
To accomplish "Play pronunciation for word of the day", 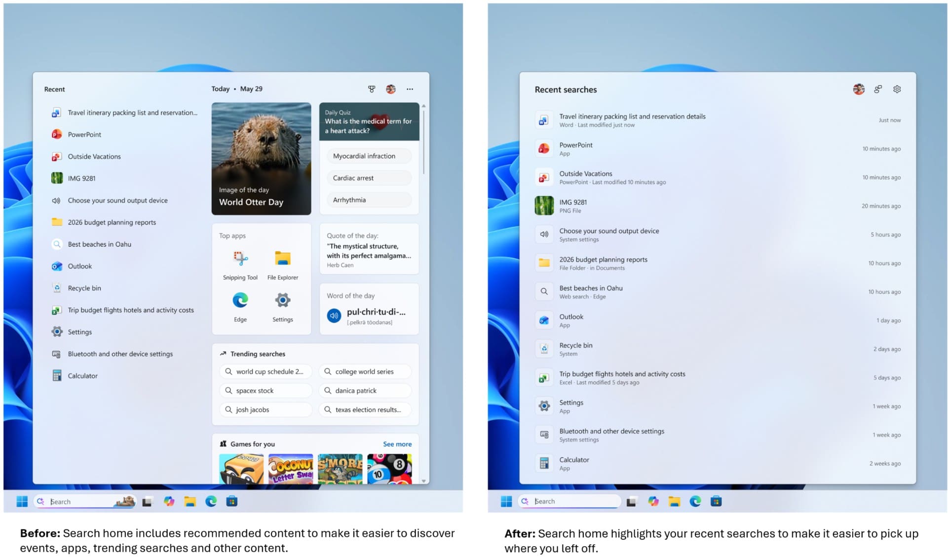I will click(334, 315).
